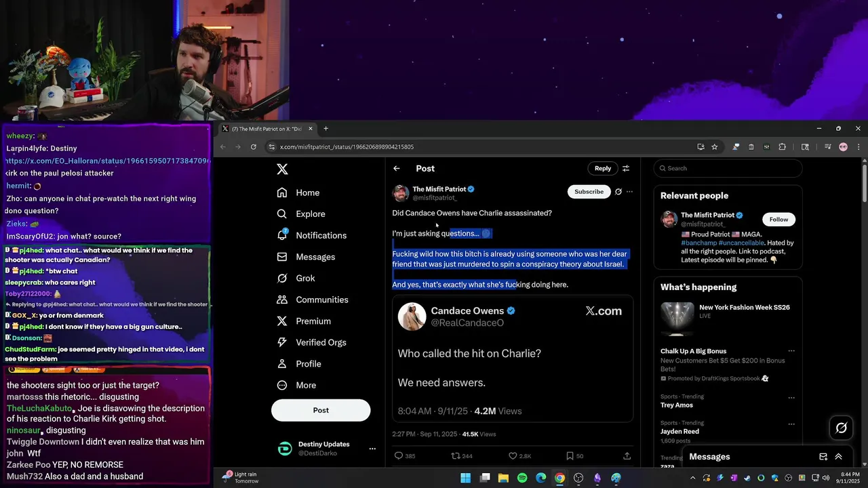Open account options dots beside Destiny Updates
This screenshot has width=868, height=488.
coord(372,449)
